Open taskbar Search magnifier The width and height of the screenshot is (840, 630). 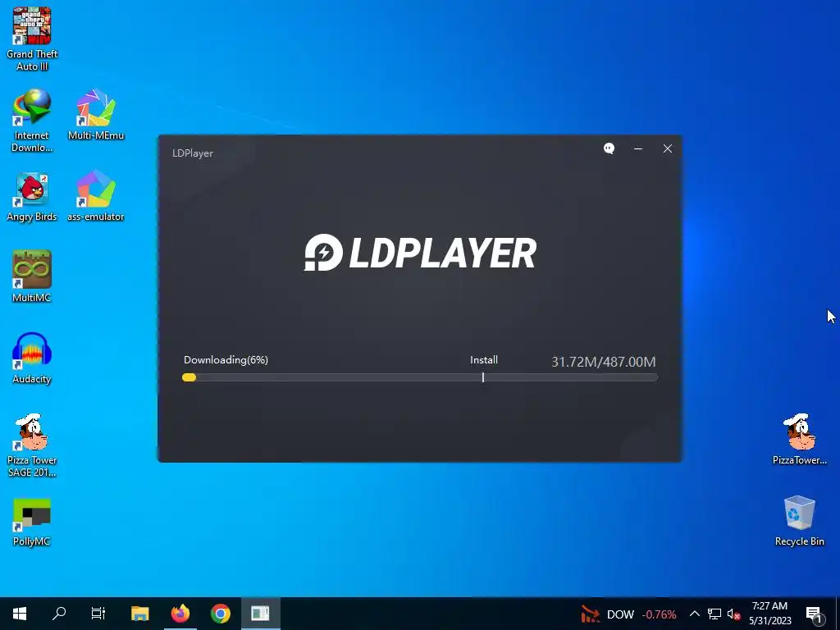click(59, 614)
